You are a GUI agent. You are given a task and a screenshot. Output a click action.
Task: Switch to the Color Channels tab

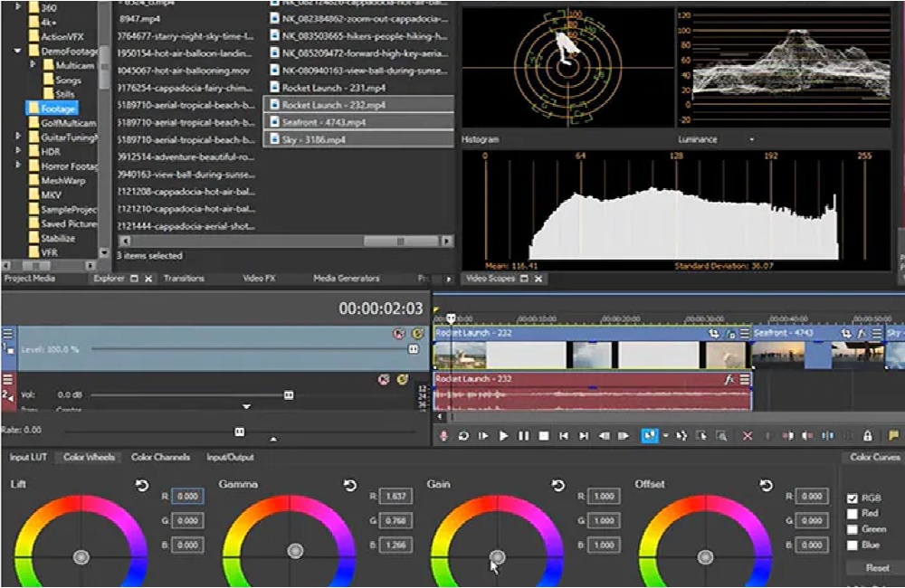[160, 458]
